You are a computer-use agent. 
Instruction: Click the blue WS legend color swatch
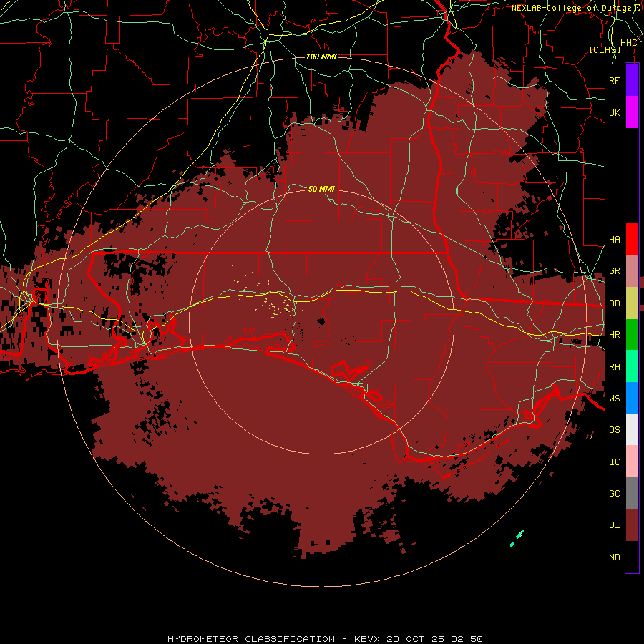632,398
